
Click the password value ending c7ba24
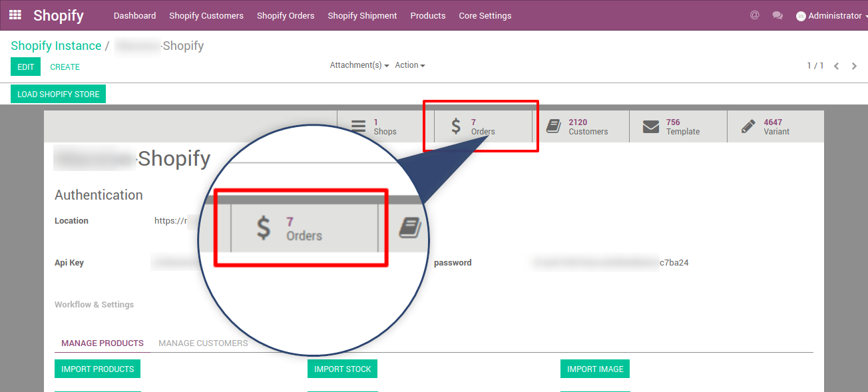(x=610, y=263)
